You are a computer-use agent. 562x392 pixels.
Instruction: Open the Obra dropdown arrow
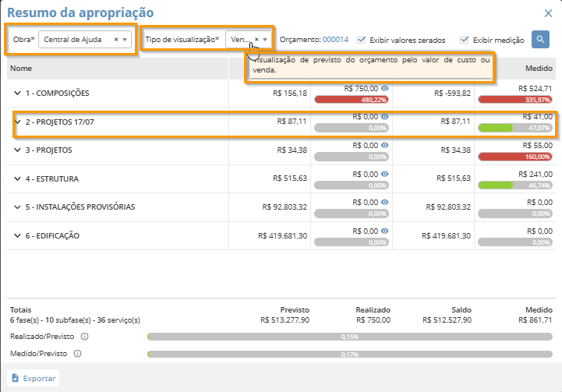coord(125,39)
